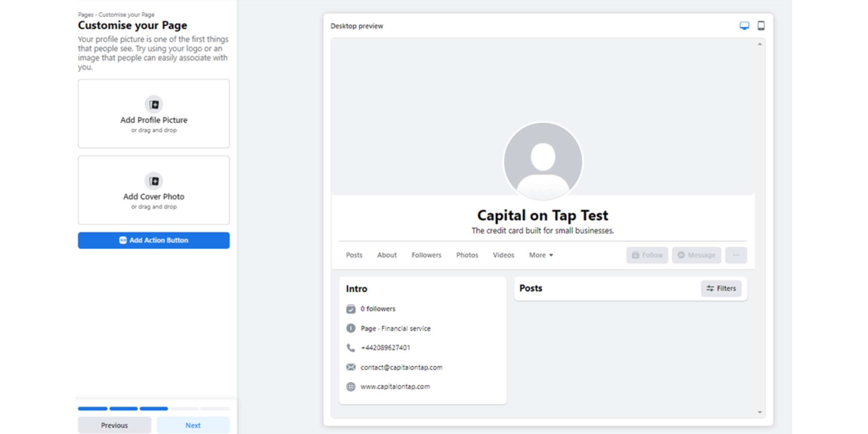This screenshot has height=434, width=868.
Task: Open the Photos tab
Action: (467, 255)
